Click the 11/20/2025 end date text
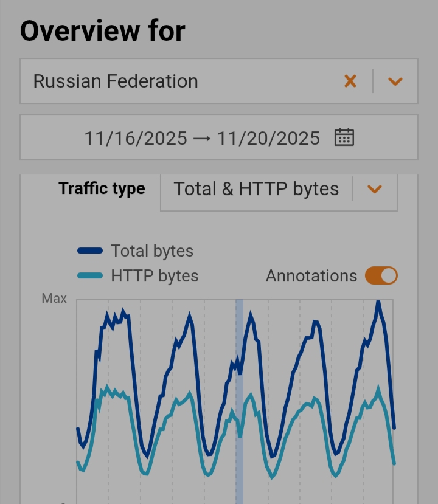The width and height of the screenshot is (438, 504). coord(268,138)
